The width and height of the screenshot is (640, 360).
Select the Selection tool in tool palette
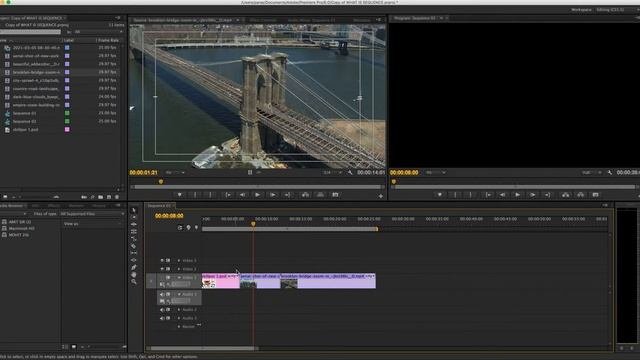(x=134, y=210)
